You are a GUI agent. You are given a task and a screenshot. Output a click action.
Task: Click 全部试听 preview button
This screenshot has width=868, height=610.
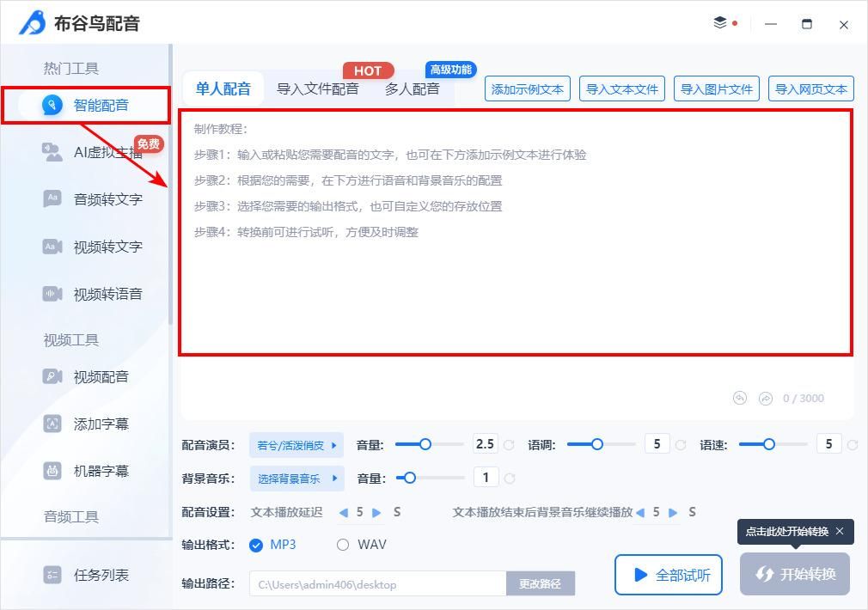click(669, 575)
